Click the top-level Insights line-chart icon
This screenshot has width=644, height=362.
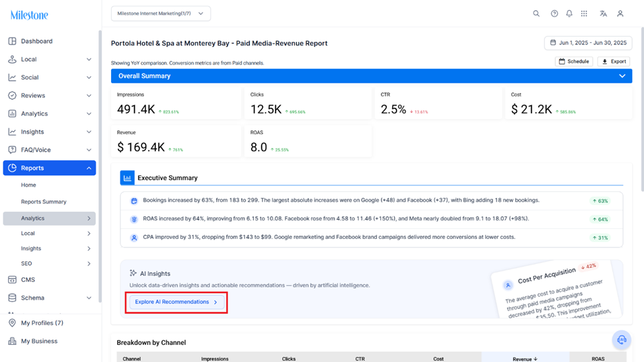pos(13,132)
